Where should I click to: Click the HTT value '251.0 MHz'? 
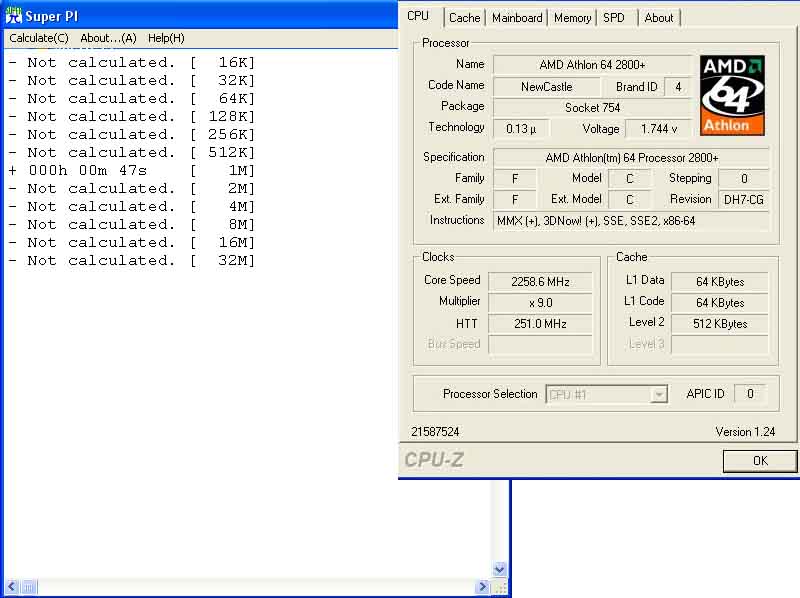tap(540, 323)
